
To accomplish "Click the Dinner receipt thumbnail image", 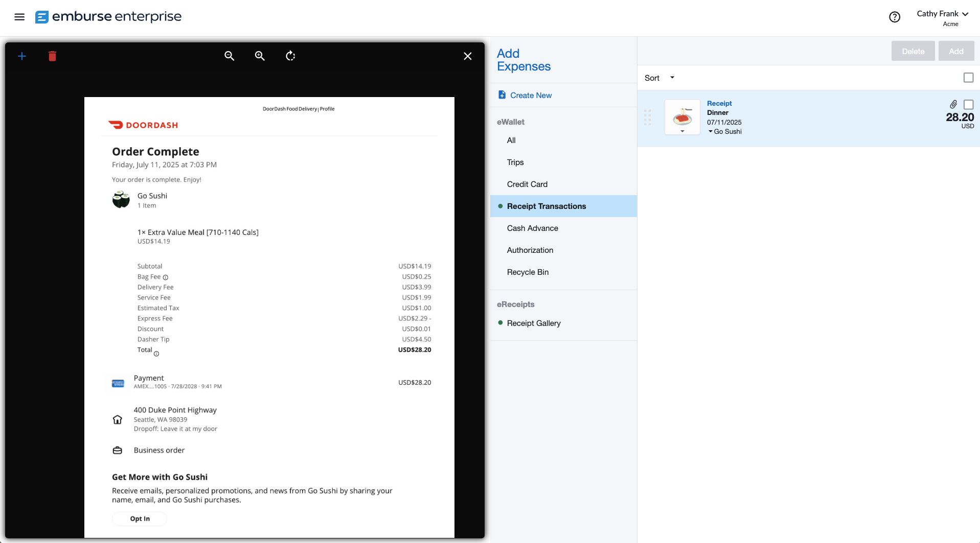I will (682, 116).
